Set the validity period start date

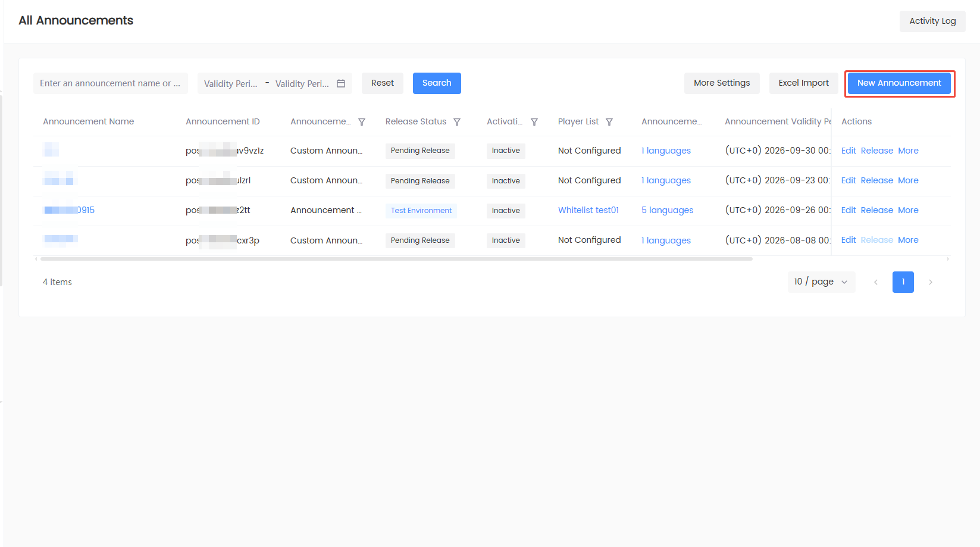(231, 84)
